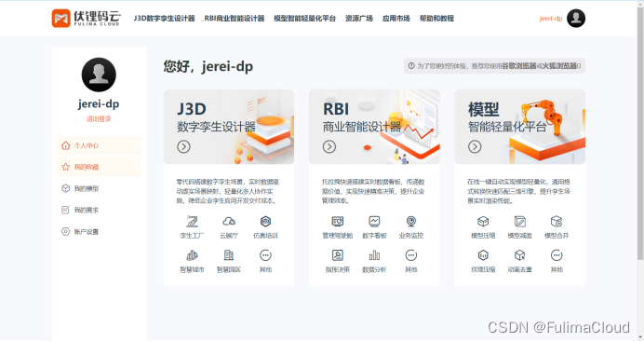Click the 模型 card circled arrow
Viewport: 644px width, 342px height.
pyautogui.click(x=475, y=146)
